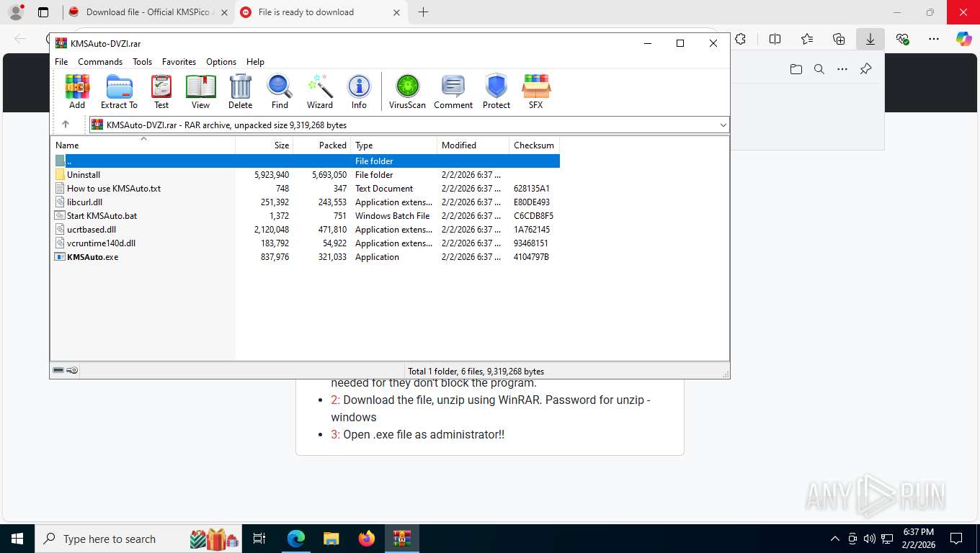The width and height of the screenshot is (980, 553).
Task: Select the parent folder '..' row
Action: pyautogui.click(x=306, y=161)
